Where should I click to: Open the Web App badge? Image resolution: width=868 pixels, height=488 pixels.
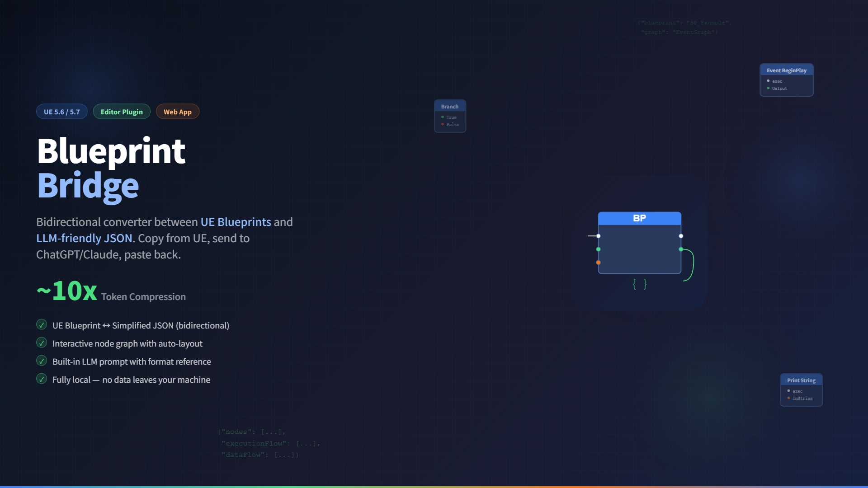coord(178,112)
